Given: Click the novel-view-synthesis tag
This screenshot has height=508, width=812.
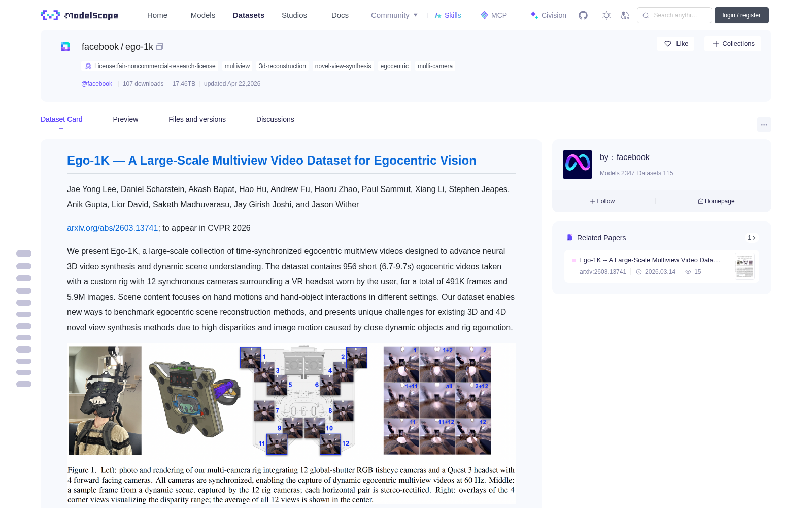Looking at the screenshot, I should pos(343,66).
